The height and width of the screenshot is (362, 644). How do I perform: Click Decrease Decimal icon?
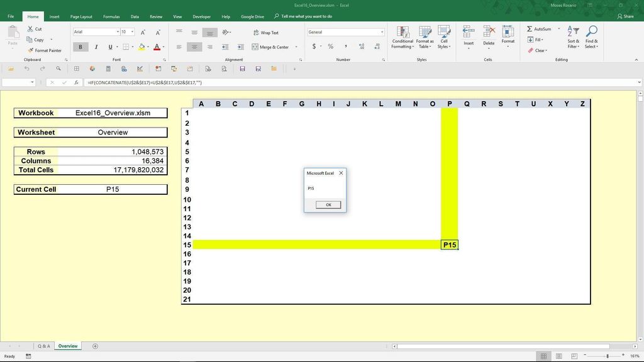(x=377, y=47)
